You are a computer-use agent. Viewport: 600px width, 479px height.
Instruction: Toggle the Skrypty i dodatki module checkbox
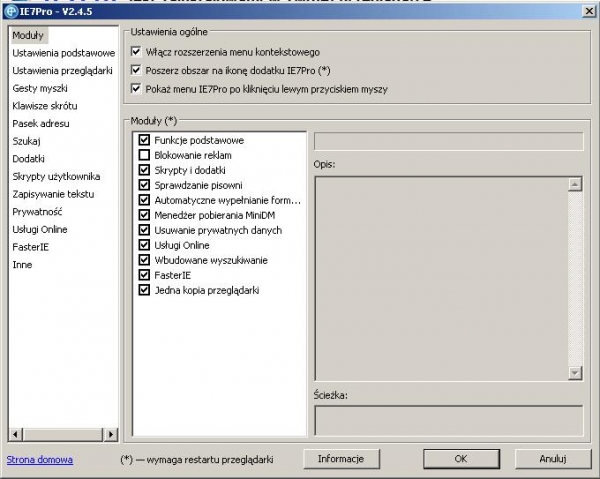tap(145, 171)
